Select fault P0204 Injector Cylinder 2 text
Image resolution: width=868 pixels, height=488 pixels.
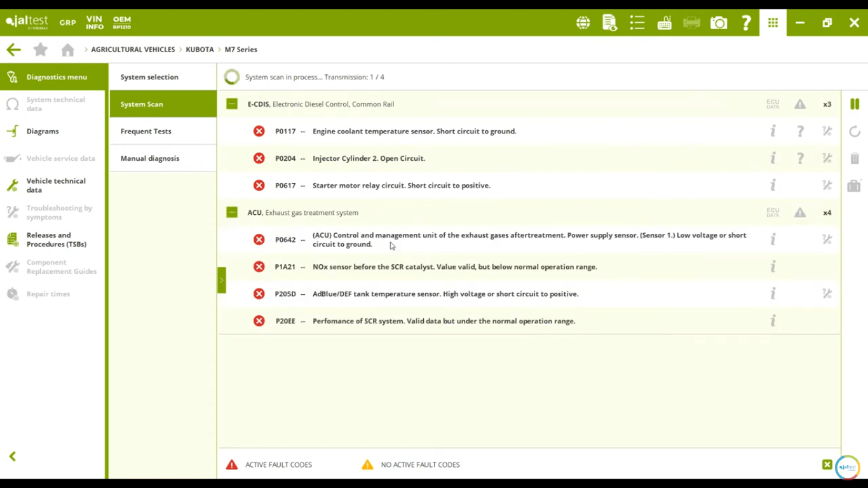coord(369,158)
